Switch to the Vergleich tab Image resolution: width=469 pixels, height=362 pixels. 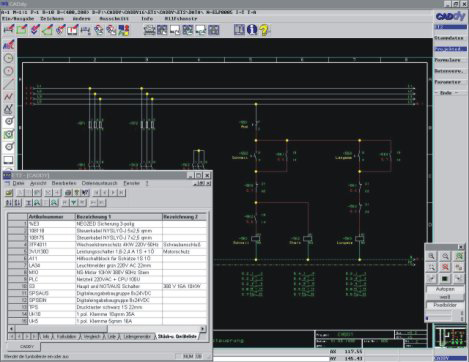92,337
